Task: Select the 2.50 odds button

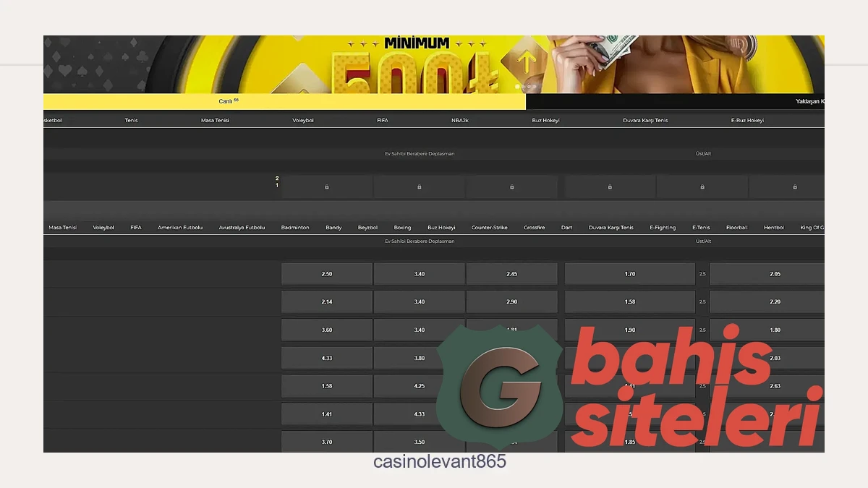Action: pos(326,274)
